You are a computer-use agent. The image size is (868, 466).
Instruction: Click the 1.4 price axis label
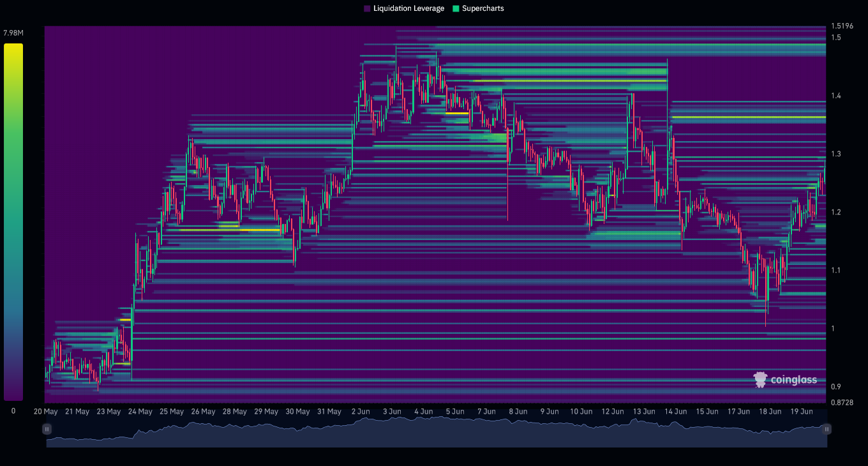pyautogui.click(x=836, y=96)
